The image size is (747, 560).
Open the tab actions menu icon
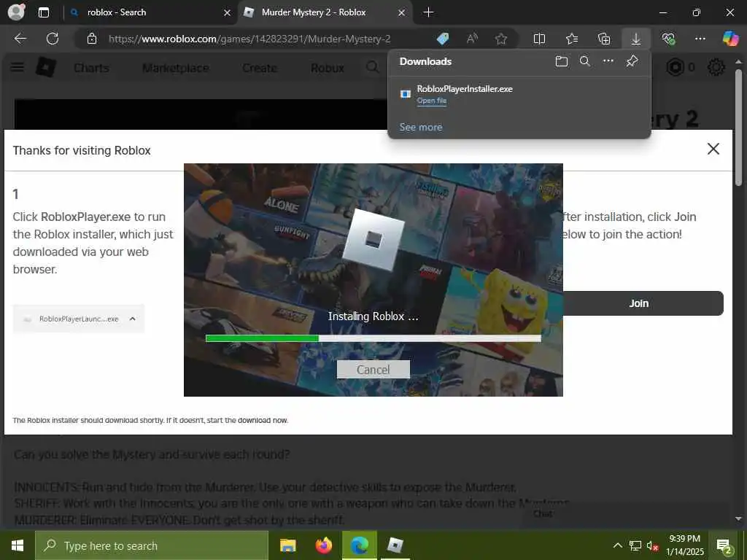(43, 12)
